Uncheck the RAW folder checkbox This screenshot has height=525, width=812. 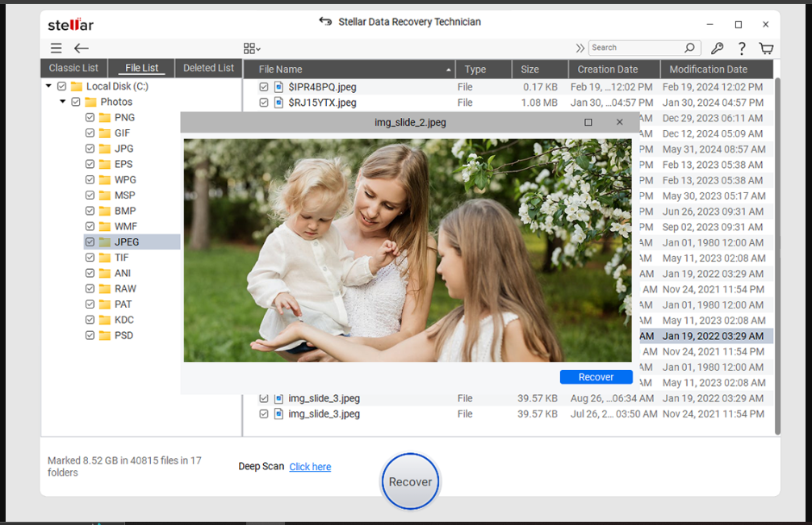(89, 288)
